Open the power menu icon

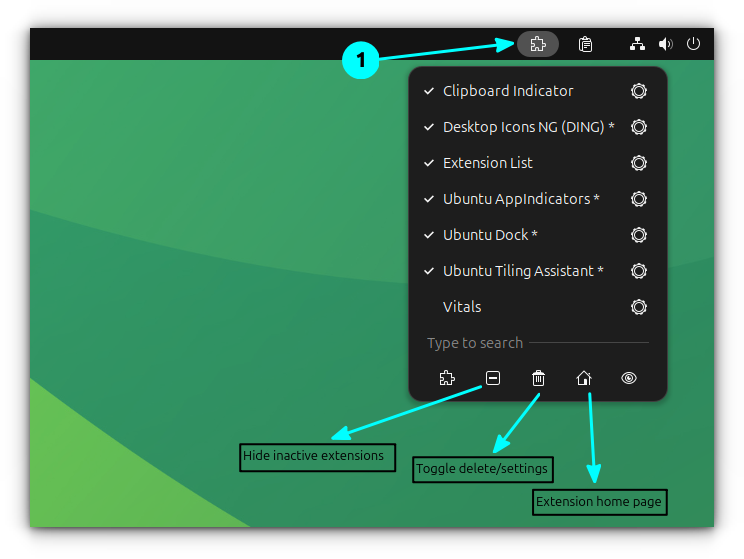coord(693,44)
